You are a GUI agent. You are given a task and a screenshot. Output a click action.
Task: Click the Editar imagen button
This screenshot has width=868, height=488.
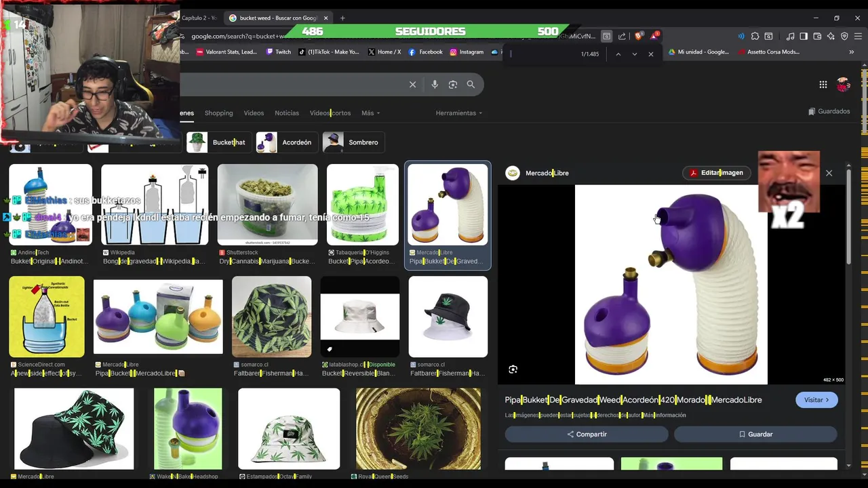716,173
